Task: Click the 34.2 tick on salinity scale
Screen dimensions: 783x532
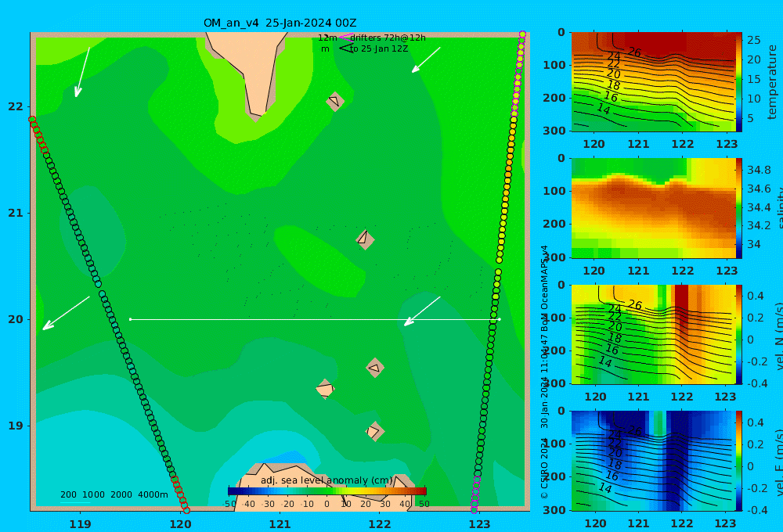Action: click(759, 225)
